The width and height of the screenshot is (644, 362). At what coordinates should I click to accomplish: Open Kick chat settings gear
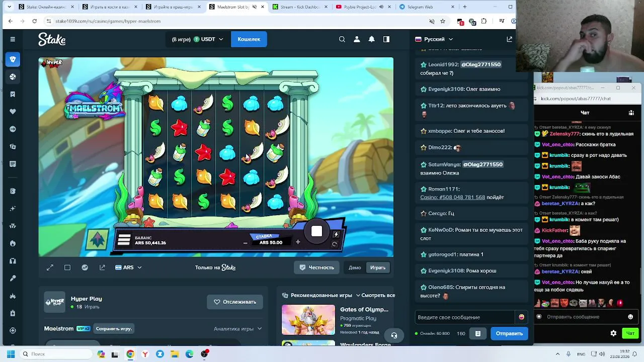[x=613, y=333]
